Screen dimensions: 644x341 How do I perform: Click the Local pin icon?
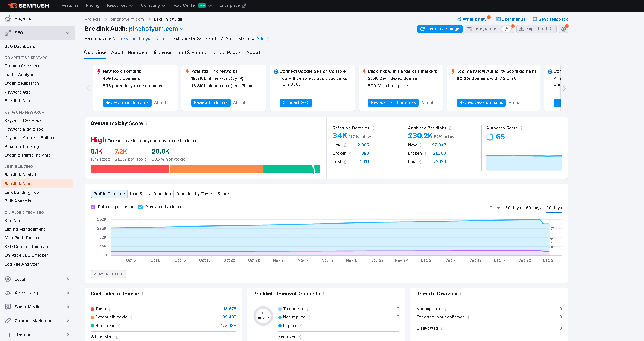click(8, 279)
